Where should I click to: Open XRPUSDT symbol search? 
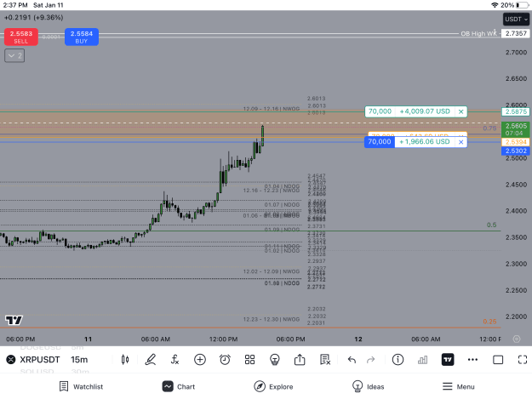[40, 360]
